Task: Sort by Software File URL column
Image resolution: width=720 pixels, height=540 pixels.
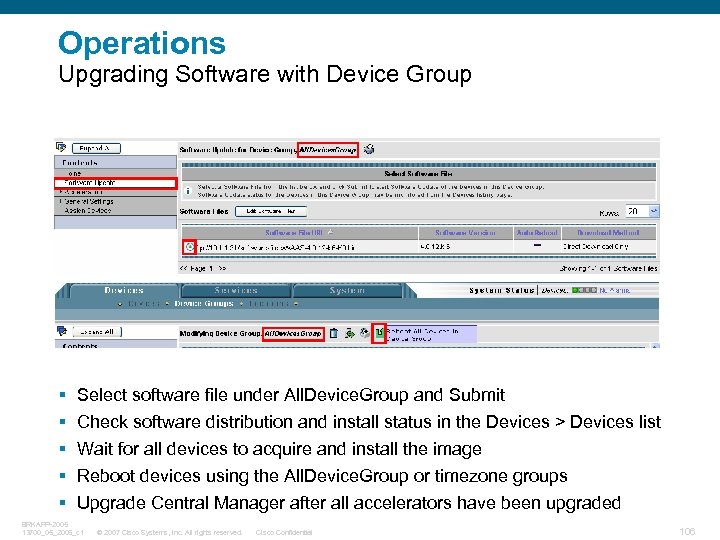Action: (294, 233)
